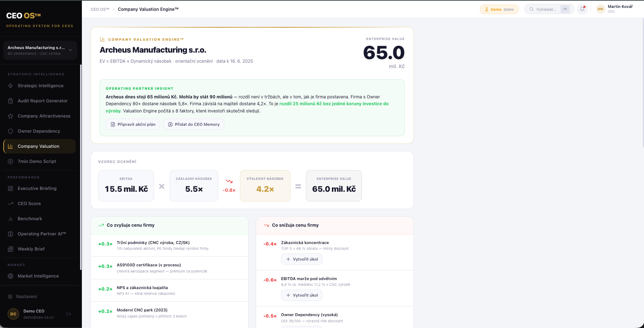Click the document icon in Připravit akční plán
The height and width of the screenshot is (328, 644).
tap(113, 124)
